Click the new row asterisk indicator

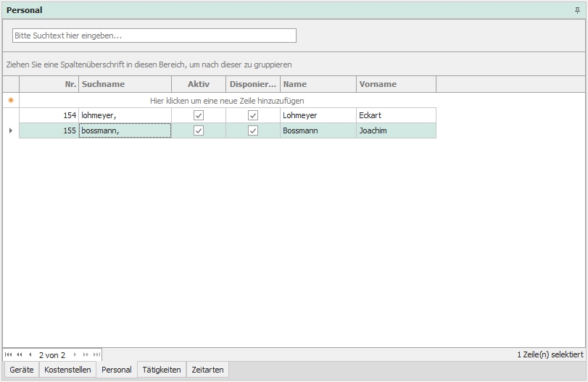[10, 101]
